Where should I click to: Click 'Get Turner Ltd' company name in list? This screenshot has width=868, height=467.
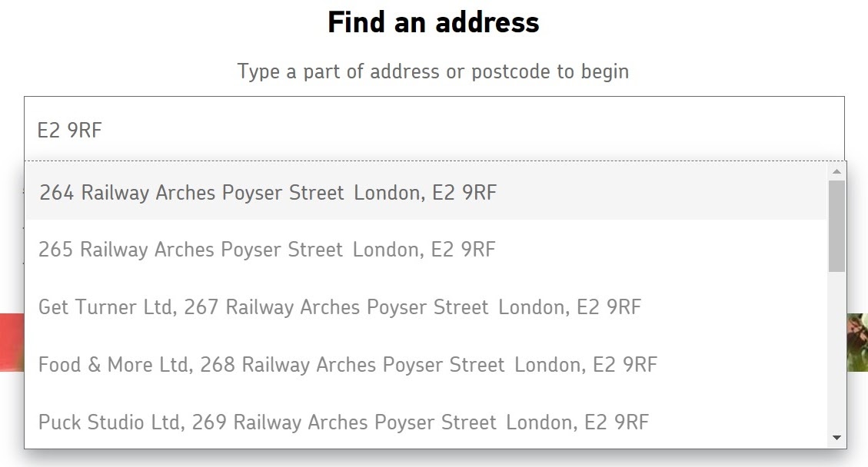pyautogui.click(x=108, y=307)
